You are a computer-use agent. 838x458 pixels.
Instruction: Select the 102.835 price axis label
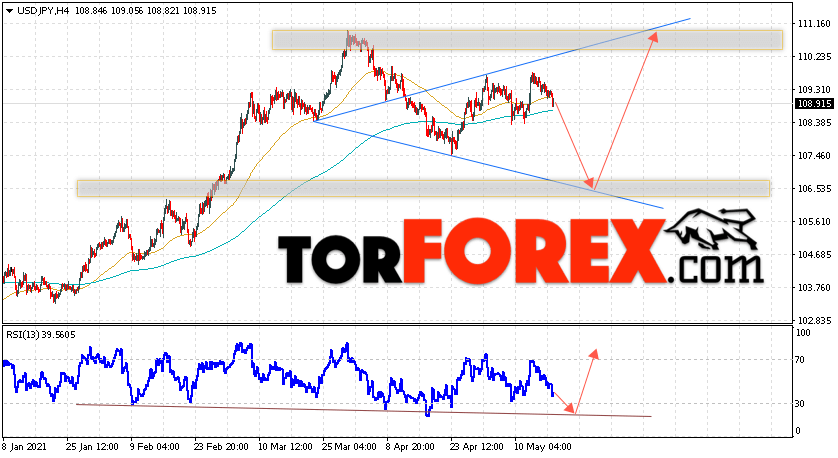pyautogui.click(x=814, y=321)
